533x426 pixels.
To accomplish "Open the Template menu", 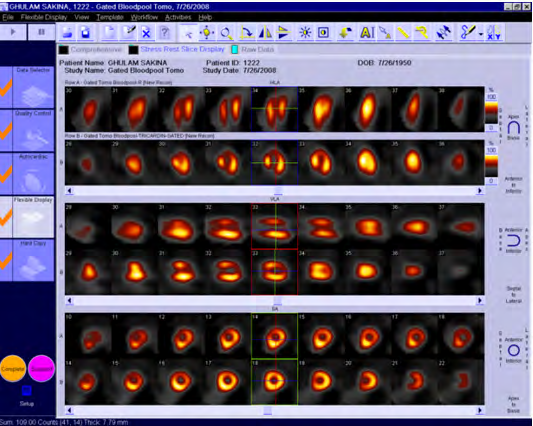I will tap(110, 17).
